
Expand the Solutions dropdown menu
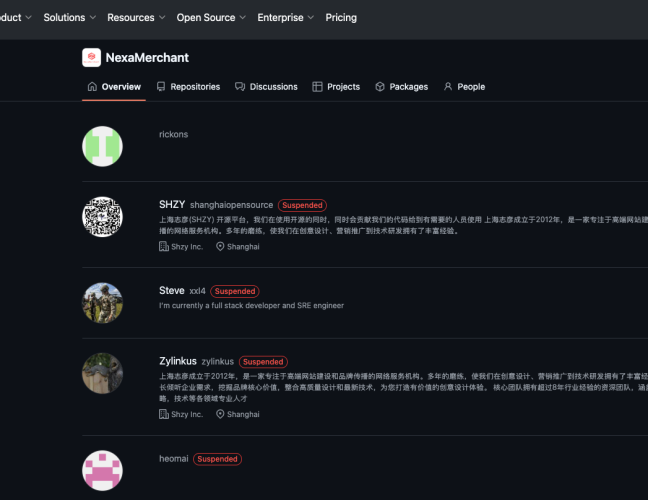[70, 18]
